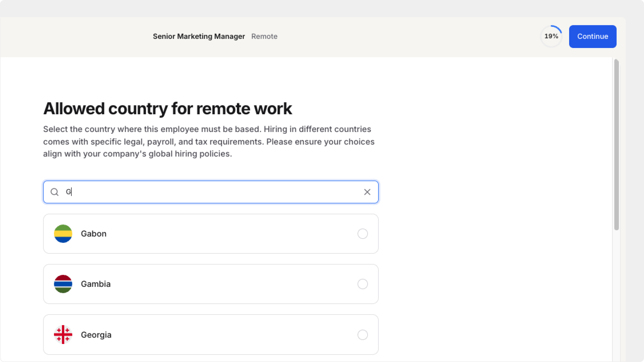
Task: Click the Gambia flag icon
Action: pyautogui.click(x=63, y=284)
